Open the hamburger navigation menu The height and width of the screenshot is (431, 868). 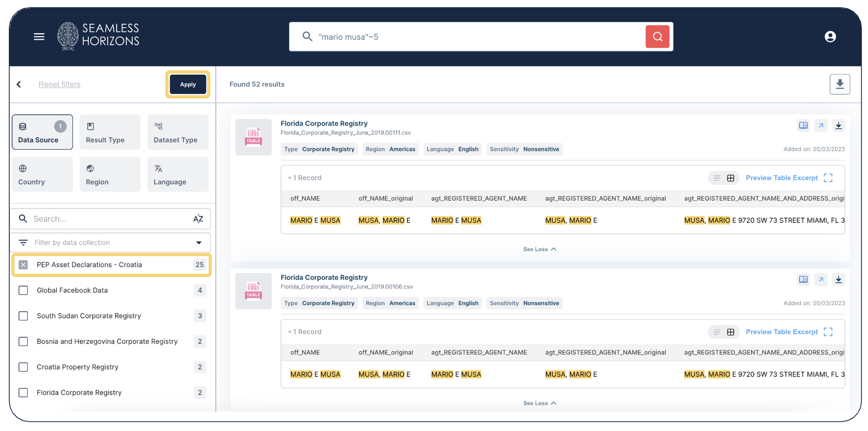pos(39,37)
